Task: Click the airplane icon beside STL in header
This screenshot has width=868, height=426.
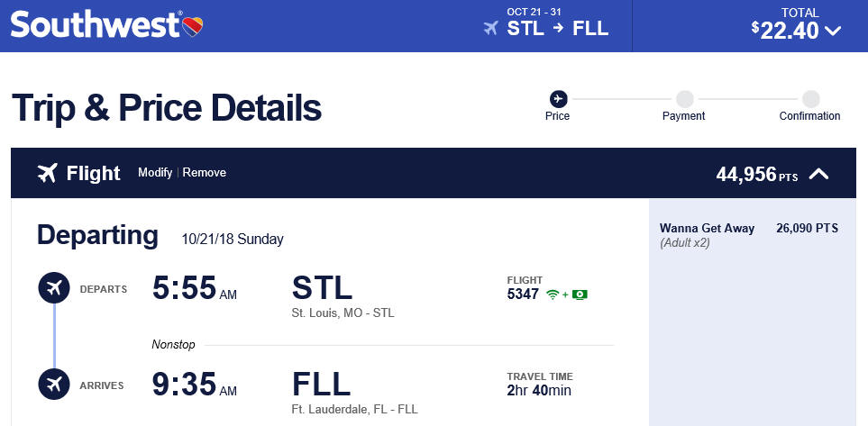Action: pyautogui.click(x=491, y=28)
